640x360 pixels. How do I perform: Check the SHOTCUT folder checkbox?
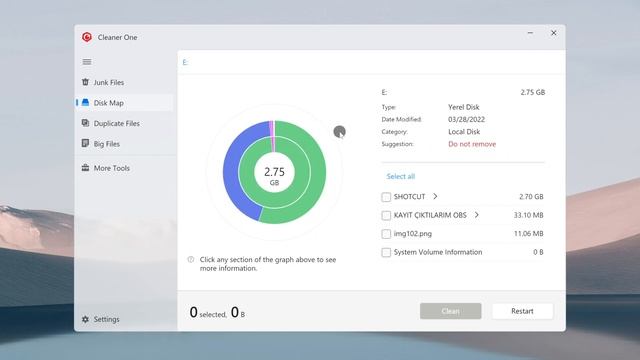click(386, 197)
